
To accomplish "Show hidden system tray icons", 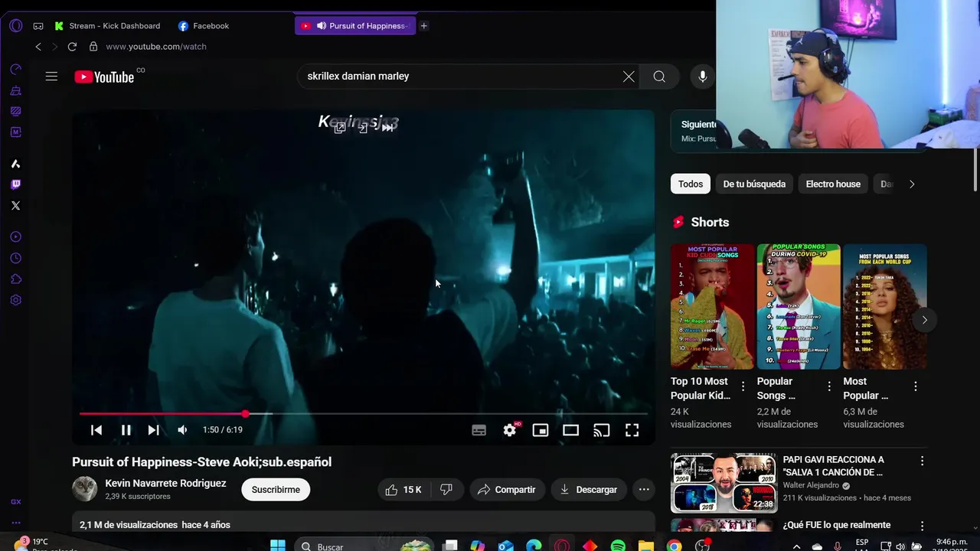I will pyautogui.click(x=796, y=546).
